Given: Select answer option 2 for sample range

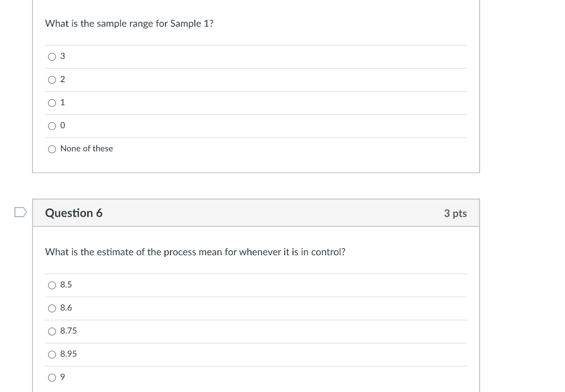Looking at the screenshot, I should [x=52, y=79].
